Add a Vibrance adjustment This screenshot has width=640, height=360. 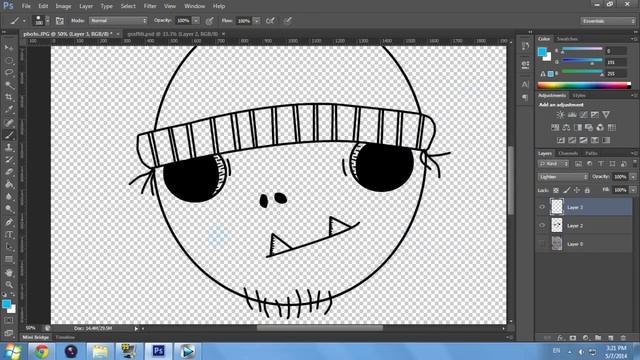606,115
